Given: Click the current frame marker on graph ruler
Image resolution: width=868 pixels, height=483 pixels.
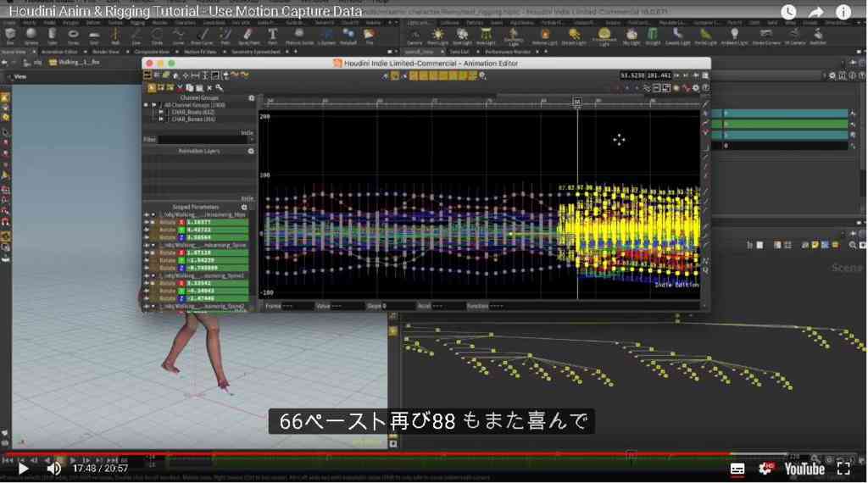Looking at the screenshot, I should 576,101.
